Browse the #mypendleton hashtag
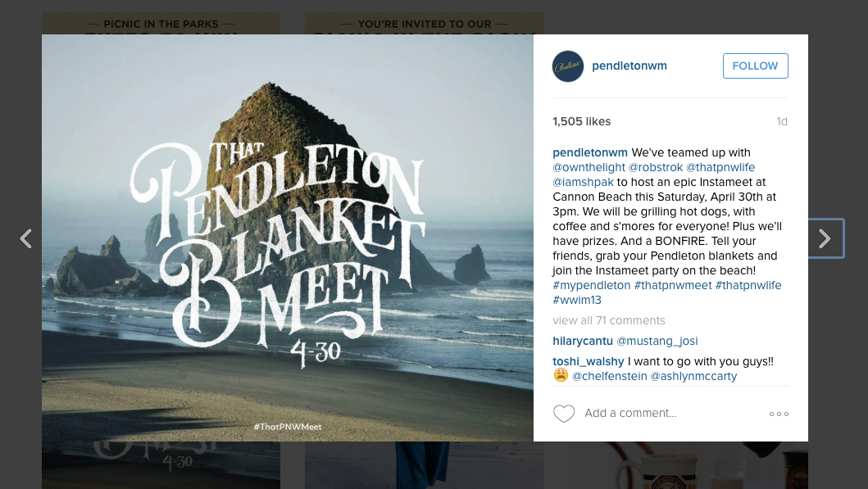Screen dimensions: 868x489 [592, 285]
